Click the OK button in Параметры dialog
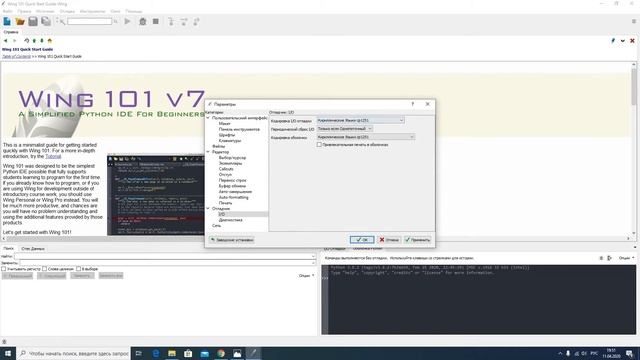Viewport: 640px width, 360px height. coord(362,240)
